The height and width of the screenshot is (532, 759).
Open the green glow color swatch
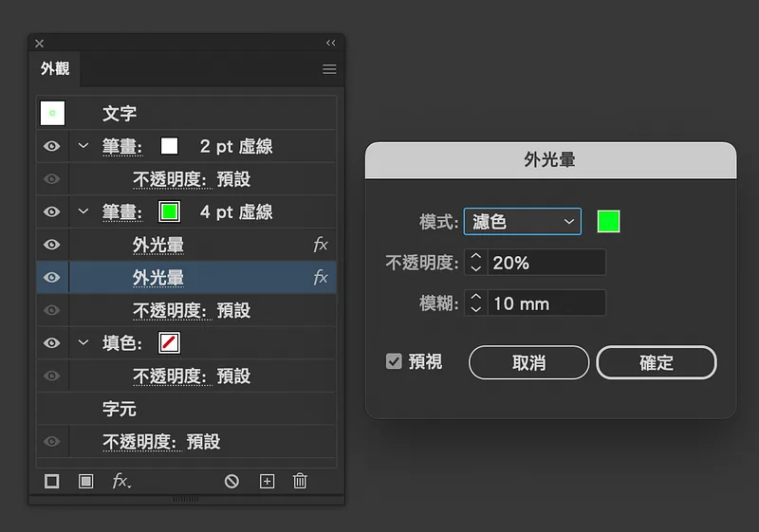pos(608,222)
